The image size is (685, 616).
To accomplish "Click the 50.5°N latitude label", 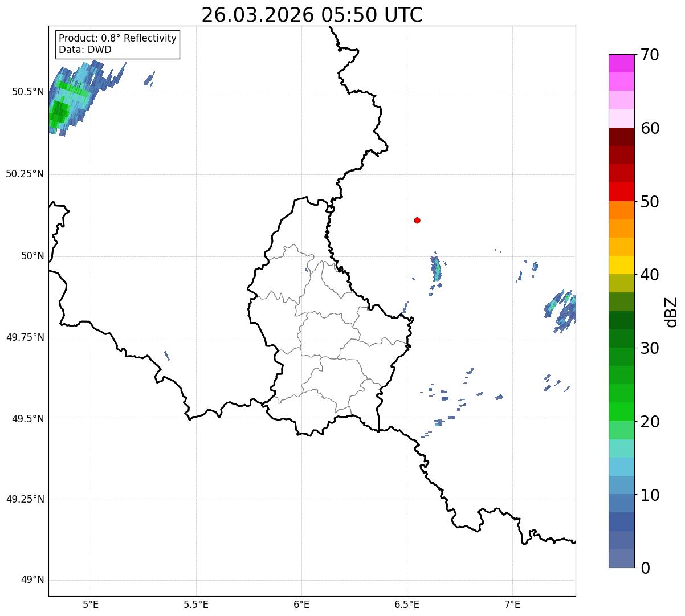I will 27,92.
